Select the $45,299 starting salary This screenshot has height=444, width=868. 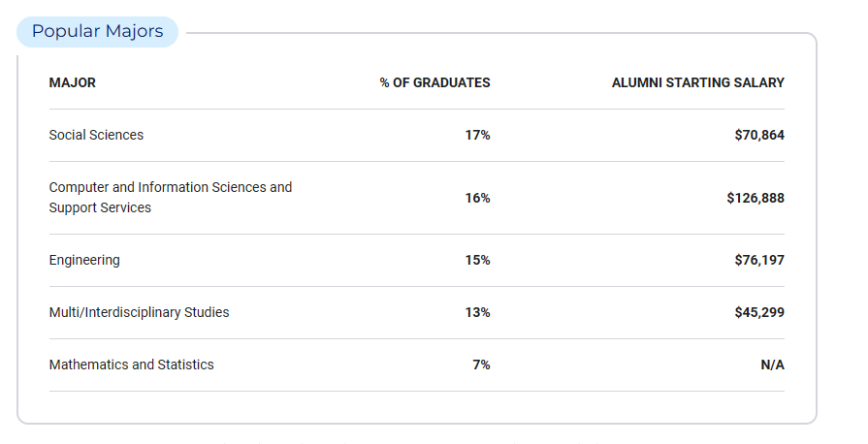click(759, 312)
